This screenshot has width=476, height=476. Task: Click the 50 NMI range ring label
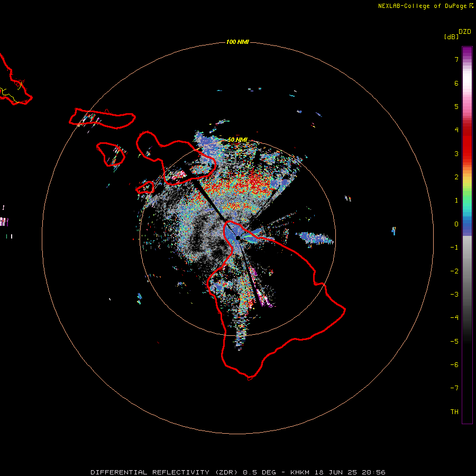(x=237, y=140)
